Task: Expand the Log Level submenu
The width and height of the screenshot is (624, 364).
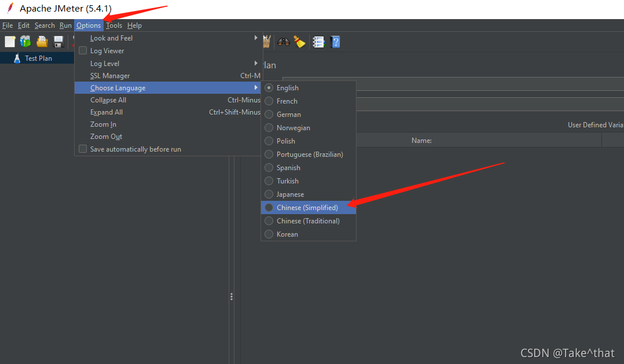Action: (167, 63)
